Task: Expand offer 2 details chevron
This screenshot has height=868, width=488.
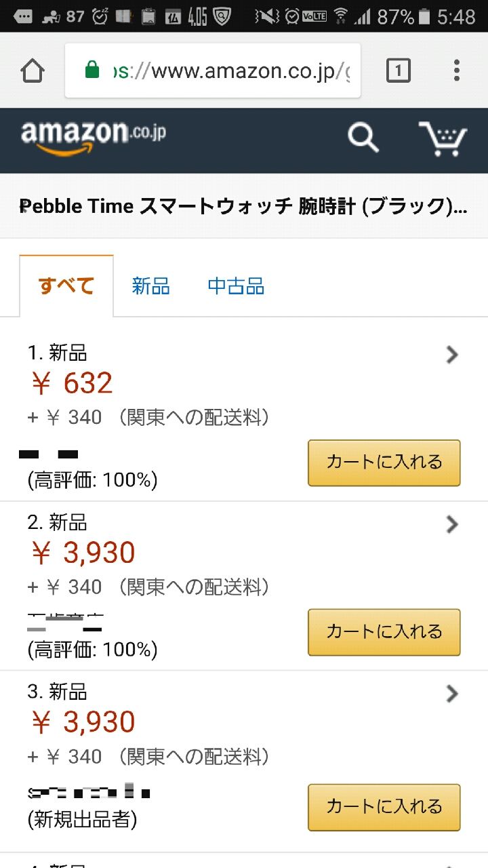Action: (x=453, y=524)
